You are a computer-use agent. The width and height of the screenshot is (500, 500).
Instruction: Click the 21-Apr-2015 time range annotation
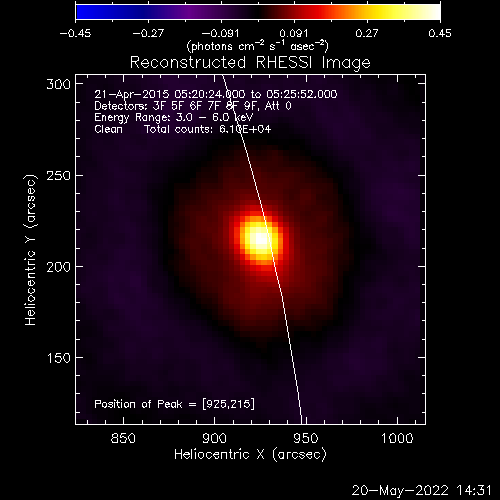tap(216, 94)
